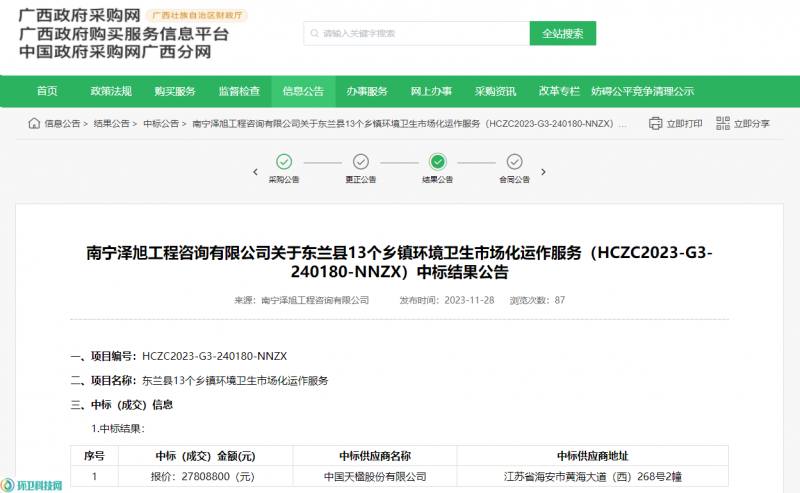Screen dimensions: 800x493
Task: Click the right arrow of step navigation
Action: [x=543, y=172]
